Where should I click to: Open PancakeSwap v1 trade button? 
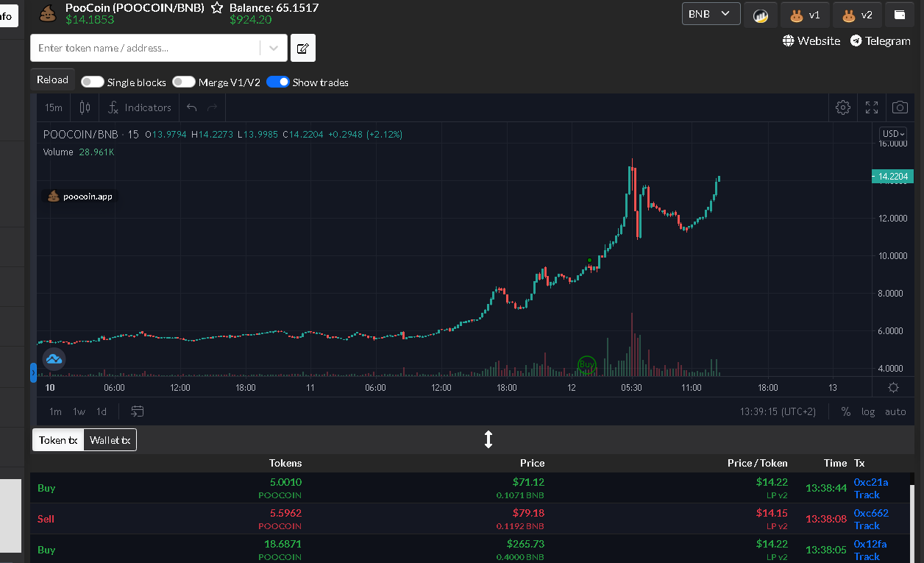805,15
